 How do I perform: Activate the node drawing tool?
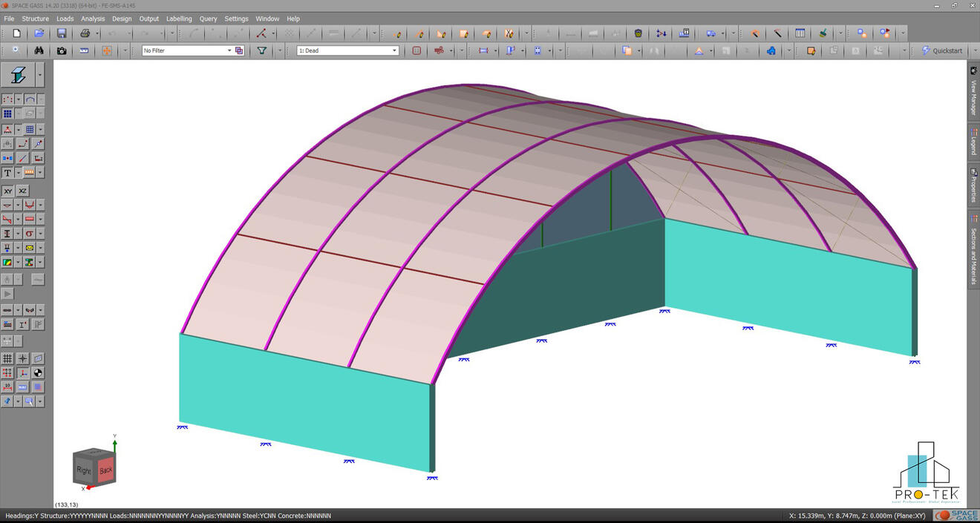7,99
